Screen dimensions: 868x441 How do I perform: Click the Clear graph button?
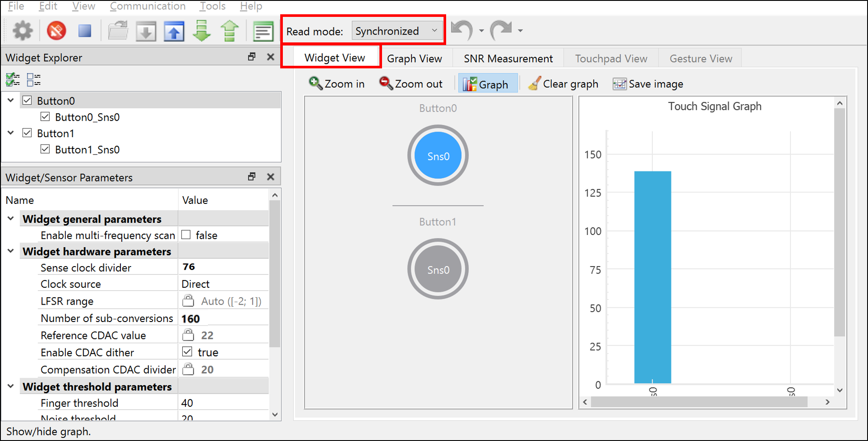coord(563,84)
